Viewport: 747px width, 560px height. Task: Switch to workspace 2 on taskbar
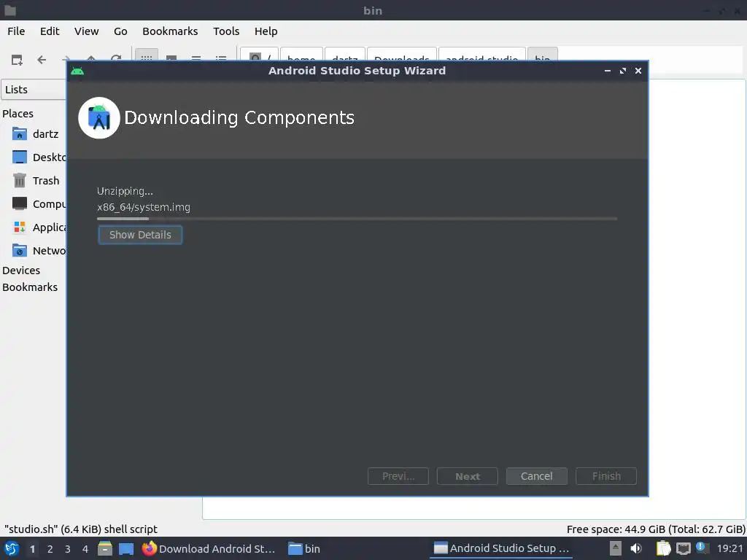(50, 549)
